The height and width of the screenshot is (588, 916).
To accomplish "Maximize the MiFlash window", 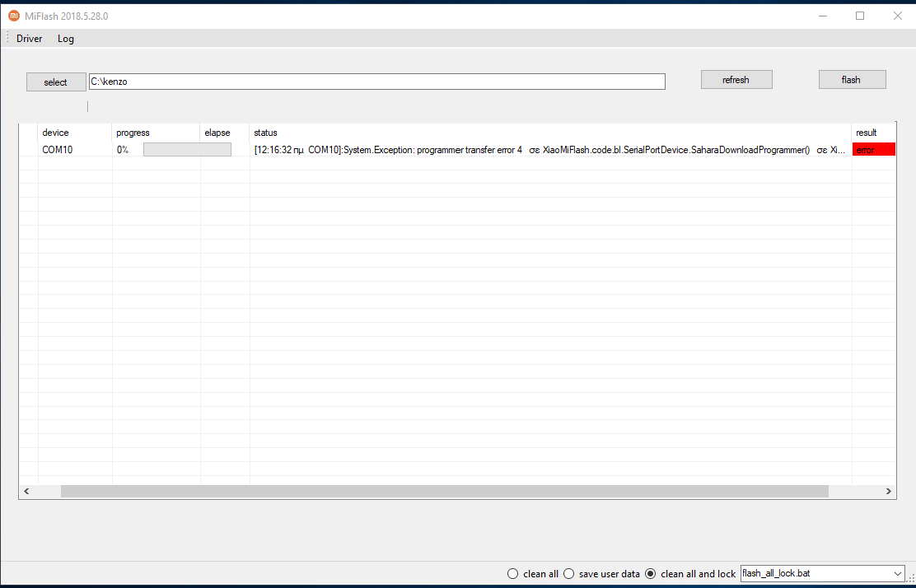I will (x=860, y=16).
